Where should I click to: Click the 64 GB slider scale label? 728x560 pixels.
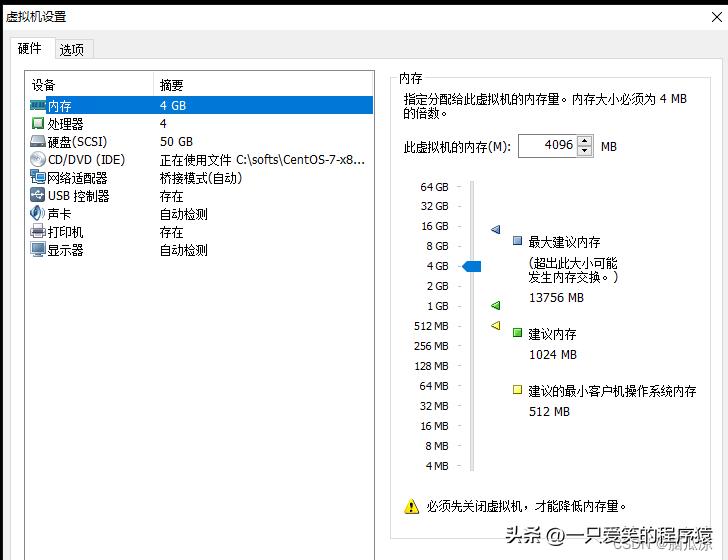pos(434,187)
